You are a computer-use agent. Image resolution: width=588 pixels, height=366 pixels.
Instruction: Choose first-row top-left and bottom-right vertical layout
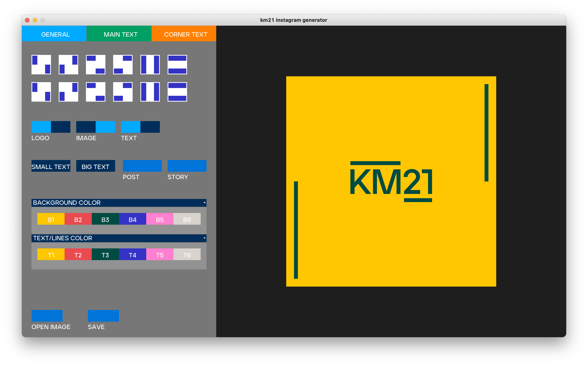tap(41, 65)
